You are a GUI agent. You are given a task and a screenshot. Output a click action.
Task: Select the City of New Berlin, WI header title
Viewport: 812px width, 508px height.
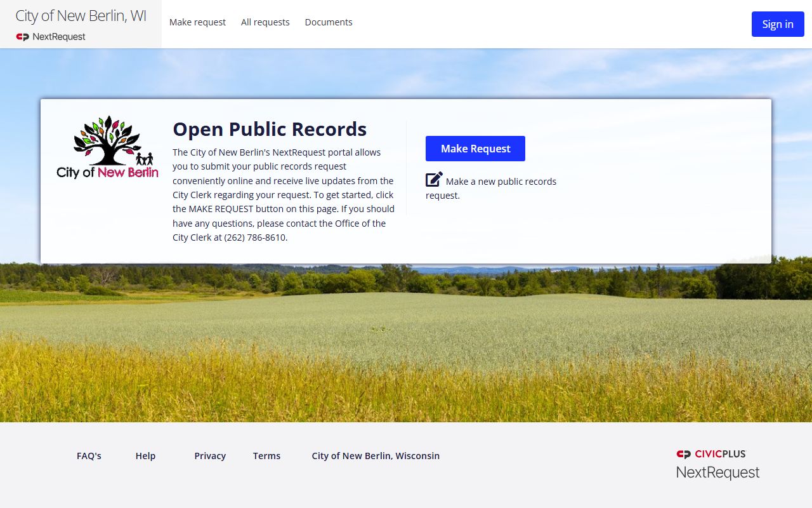point(81,17)
